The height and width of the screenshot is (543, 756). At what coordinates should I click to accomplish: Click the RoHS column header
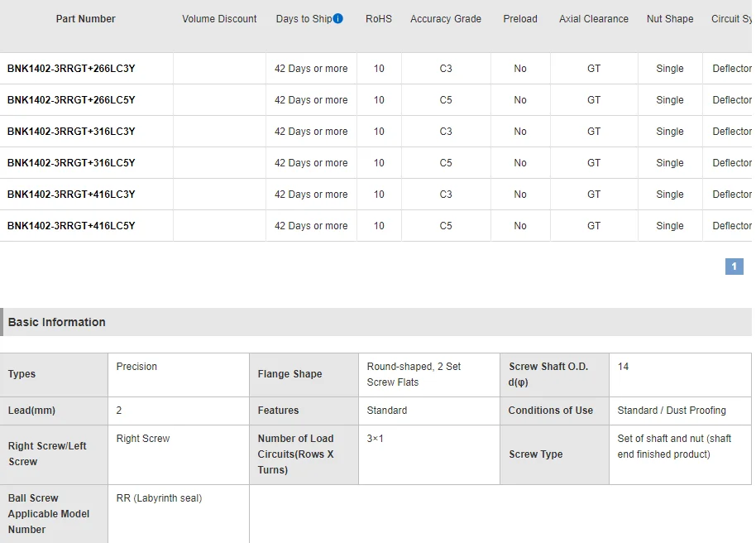click(x=379, y=19)
